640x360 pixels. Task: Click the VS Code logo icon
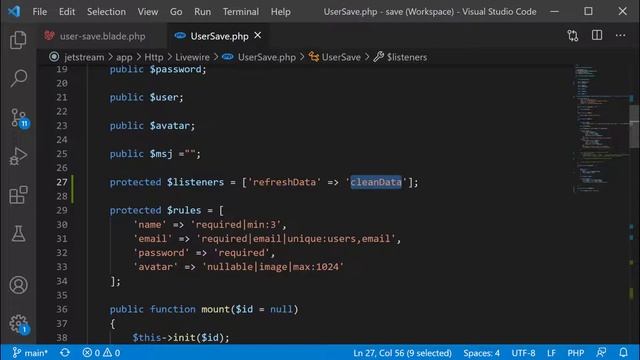click(x=14, y=11)
